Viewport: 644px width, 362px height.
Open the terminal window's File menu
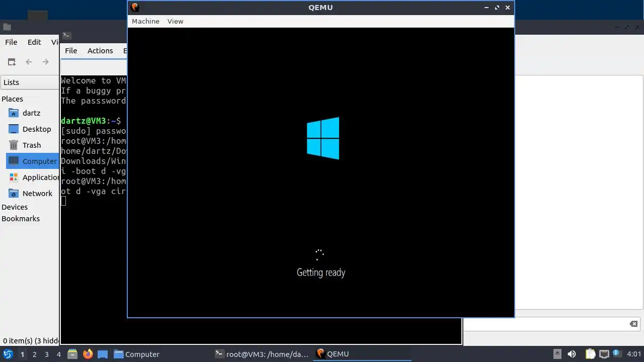[x=71, y=50]
